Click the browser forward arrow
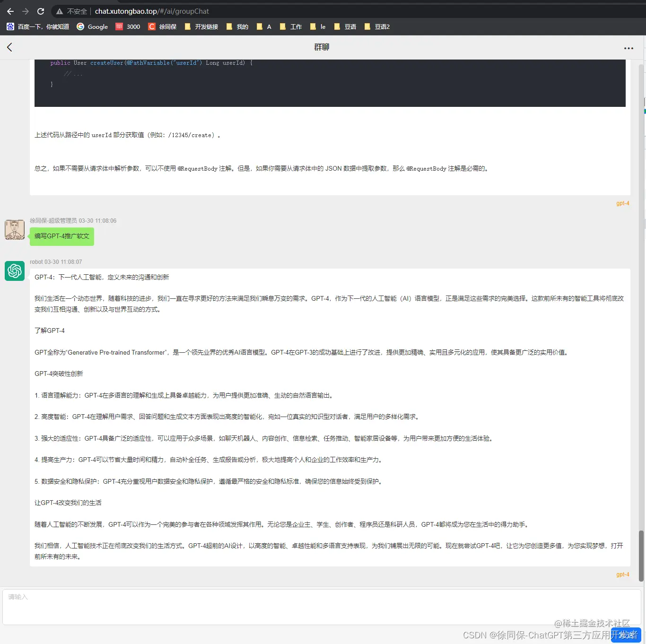The height and width of the screenshot is (644, 646). click(x=26, y=11)
